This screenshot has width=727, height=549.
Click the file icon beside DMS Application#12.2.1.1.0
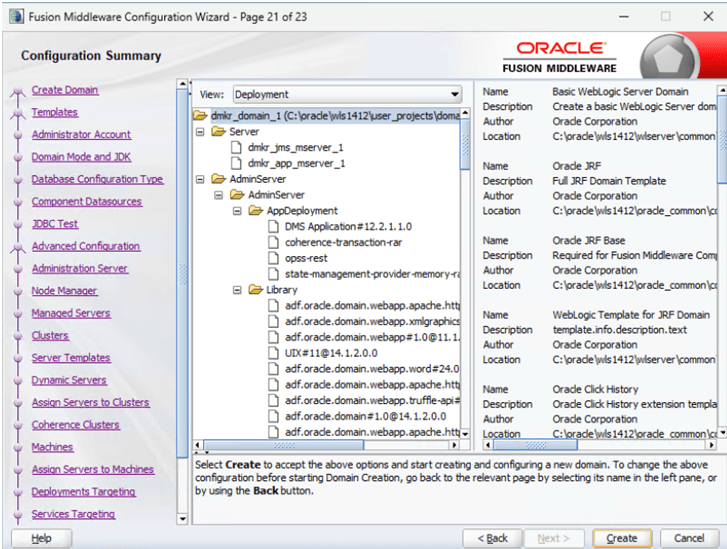(x=274, y=226)
